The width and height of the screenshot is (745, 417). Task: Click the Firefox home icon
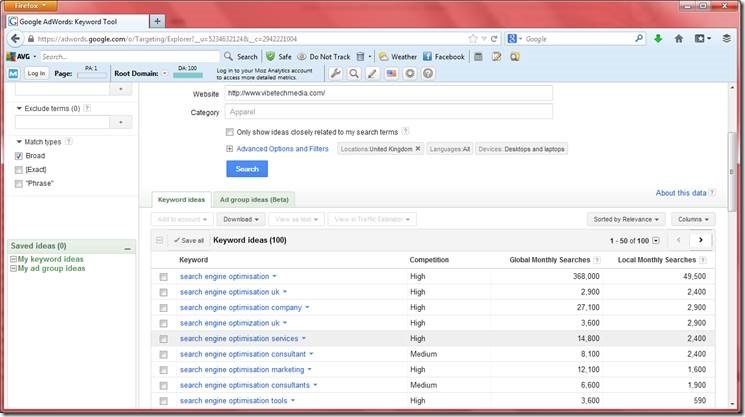pos(679,39)
